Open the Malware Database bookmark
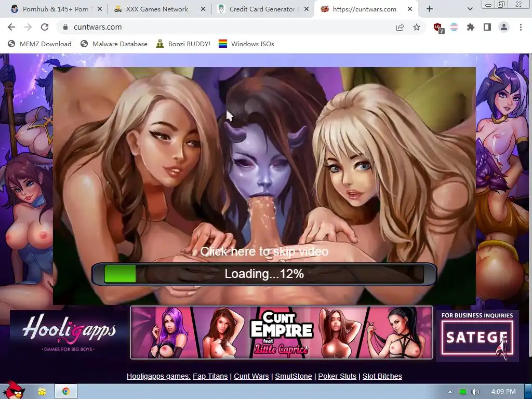Viewport: 532px width, 399px height. [114, 44]
